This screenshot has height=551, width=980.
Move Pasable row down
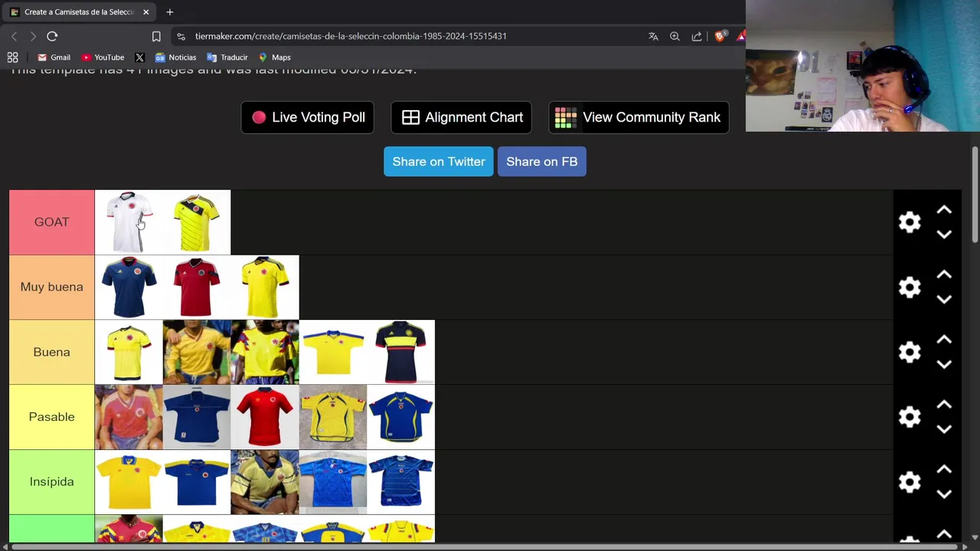[944, 429]
